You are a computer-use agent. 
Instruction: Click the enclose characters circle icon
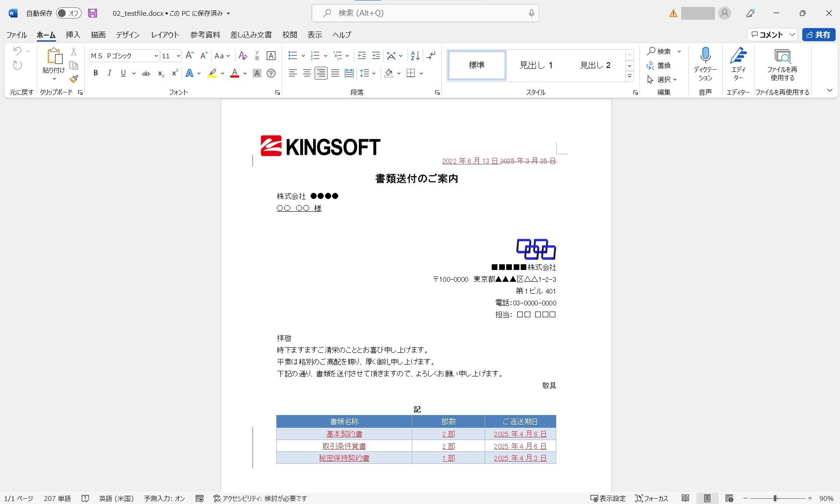pos(271,73)
